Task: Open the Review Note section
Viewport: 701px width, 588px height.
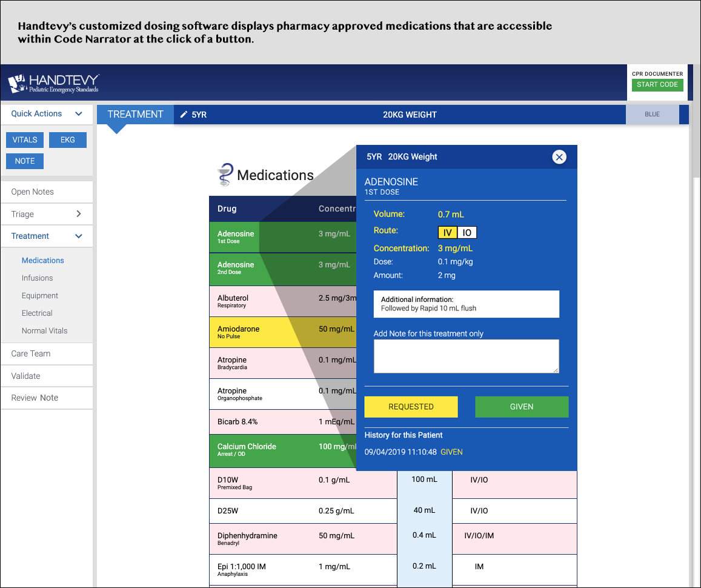Action: tap(47, 398)
